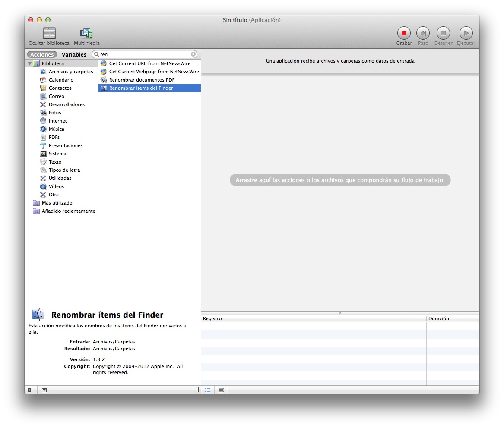Collapse the Biblioteca tree
This screenshot has height=428, width=504.
click(x=29, y=63)
